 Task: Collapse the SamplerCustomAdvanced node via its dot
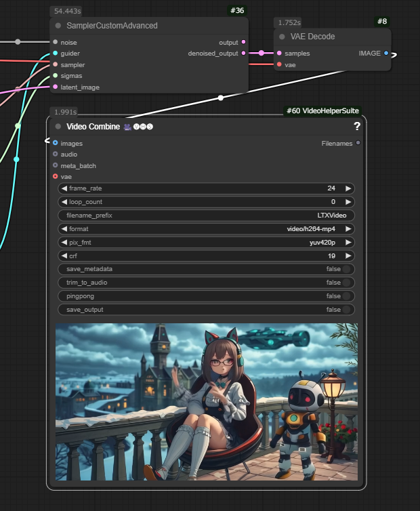coord(58,26)
